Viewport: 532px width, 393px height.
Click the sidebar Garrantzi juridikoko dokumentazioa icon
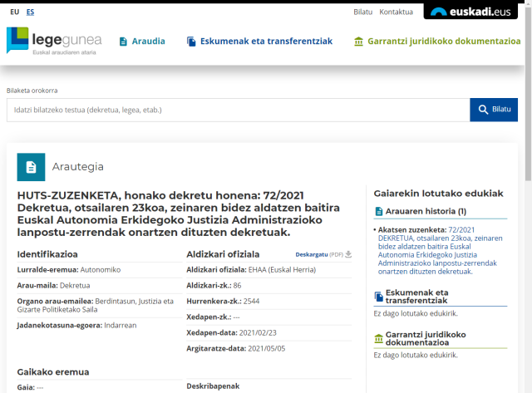(x=379, y=338)
